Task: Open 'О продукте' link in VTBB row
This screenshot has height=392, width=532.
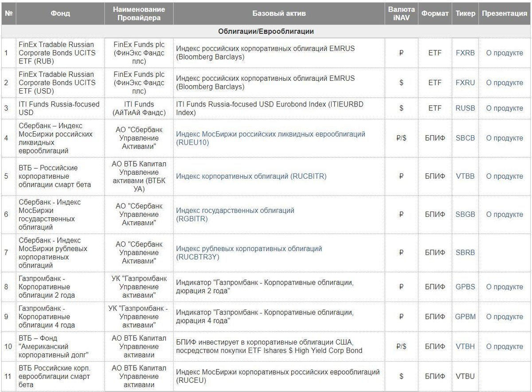Action: coord(505,176)
